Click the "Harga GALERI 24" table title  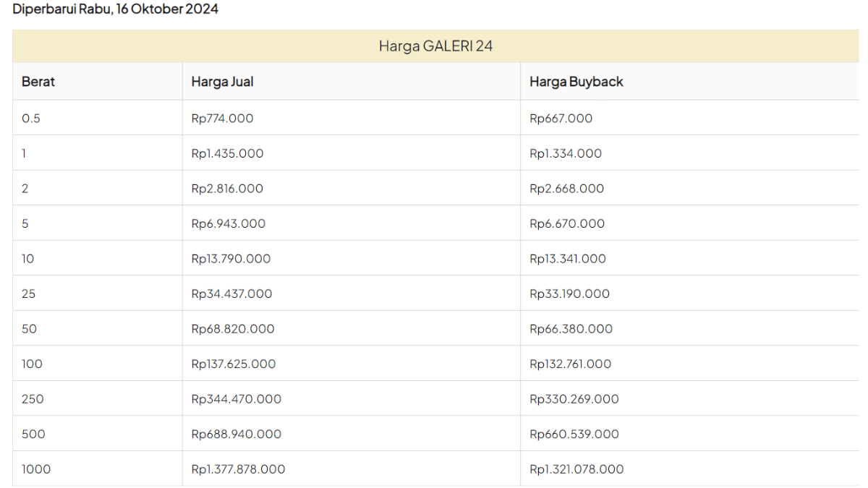click(435, 46)
